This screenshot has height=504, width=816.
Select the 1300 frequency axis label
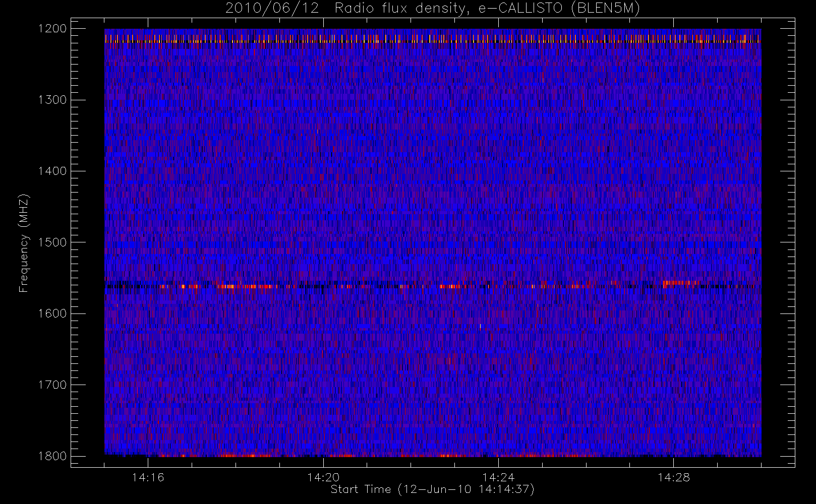[x=52, y=100]
